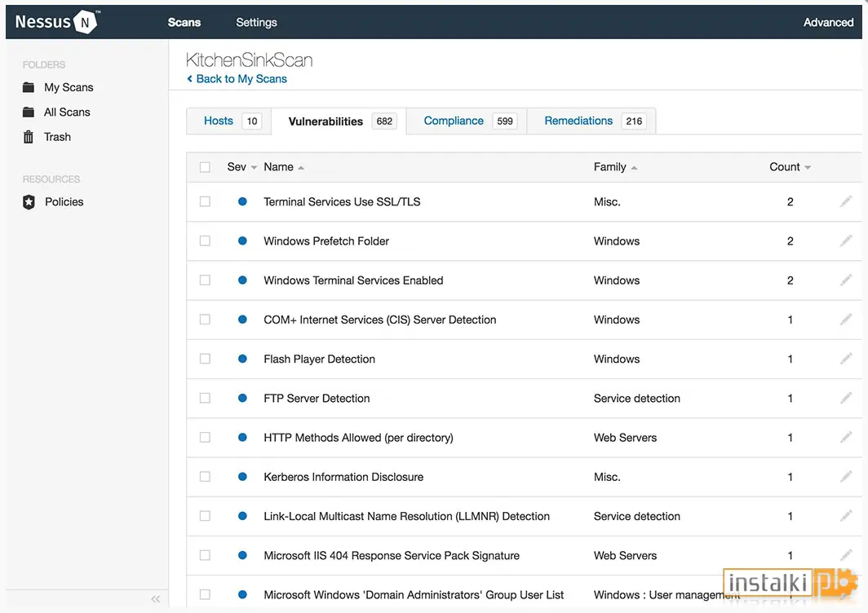Collapse sidebar with double-chevron icon
Viewport: 868px width, 613px height.
pos(156,599)
